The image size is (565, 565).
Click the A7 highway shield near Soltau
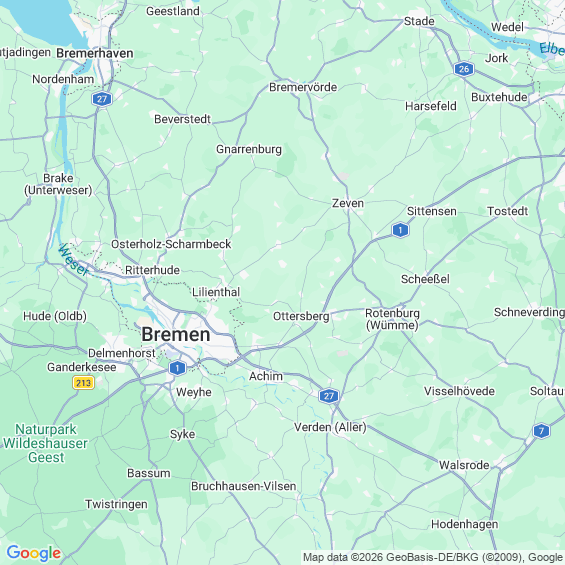point(541,431)
